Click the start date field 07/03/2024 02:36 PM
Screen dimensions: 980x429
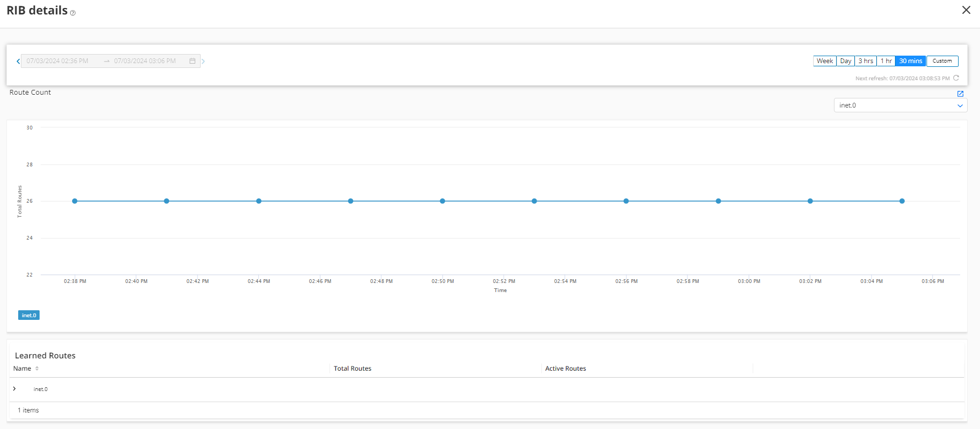pyautogui.click(x=58, y=61)
